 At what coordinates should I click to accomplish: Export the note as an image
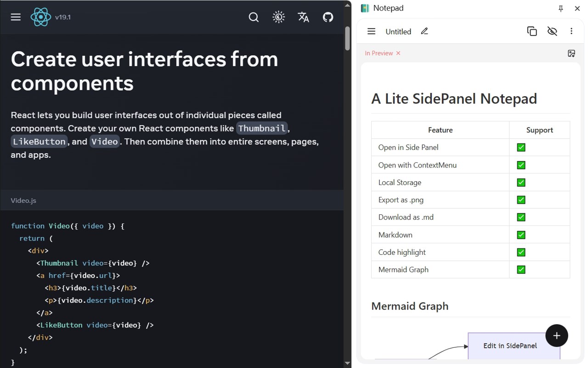tap(571, 53)
